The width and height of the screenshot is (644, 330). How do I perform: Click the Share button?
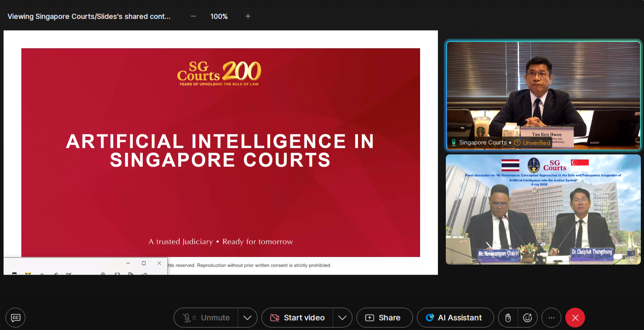click(x=385, y=318)
